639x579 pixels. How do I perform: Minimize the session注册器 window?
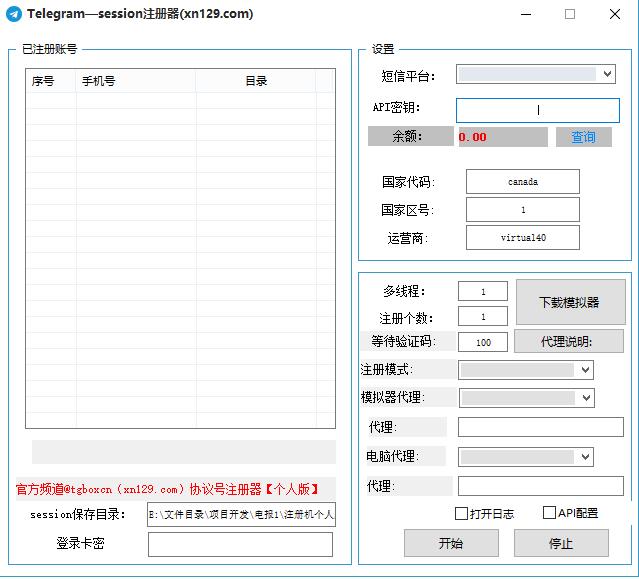click(x=526, y=14)
